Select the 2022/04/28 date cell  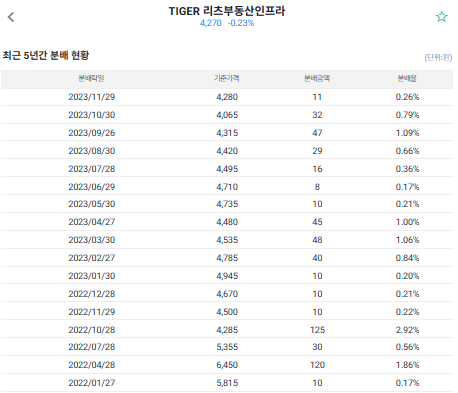(92, 365)
